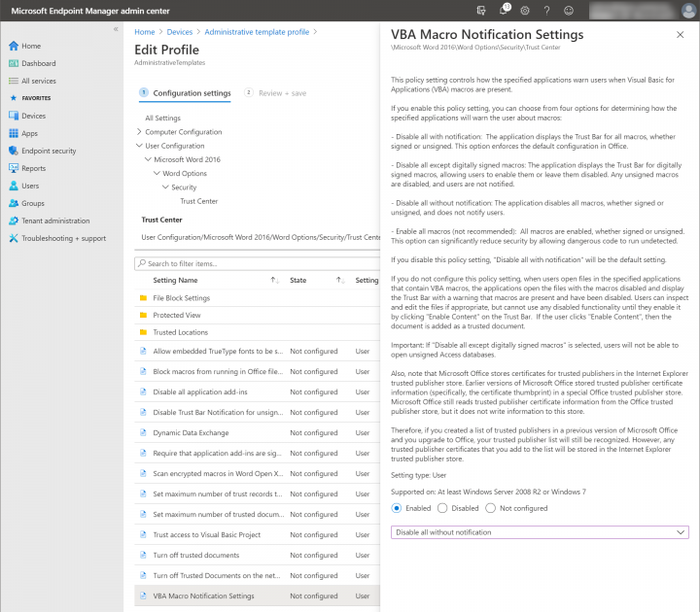Select the Not configured radio button

tap(490, 508)
